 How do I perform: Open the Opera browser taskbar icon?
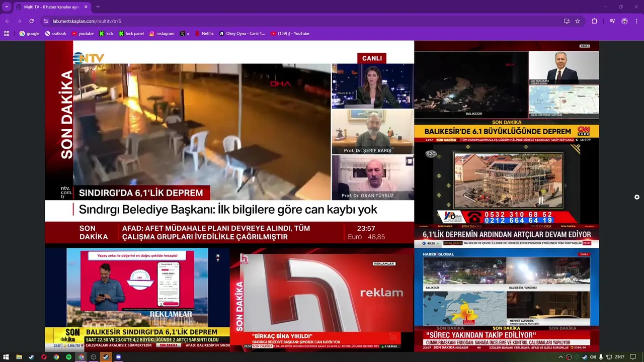44,357
